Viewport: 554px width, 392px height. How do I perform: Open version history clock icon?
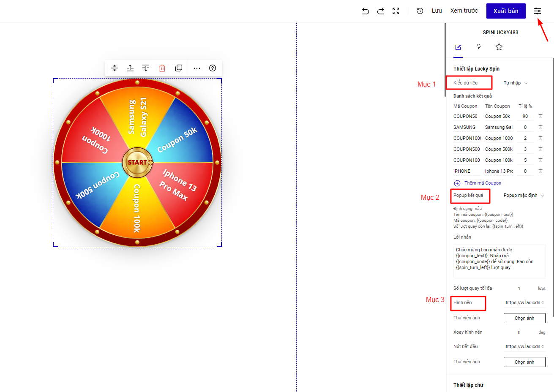(x=420, y=11)
